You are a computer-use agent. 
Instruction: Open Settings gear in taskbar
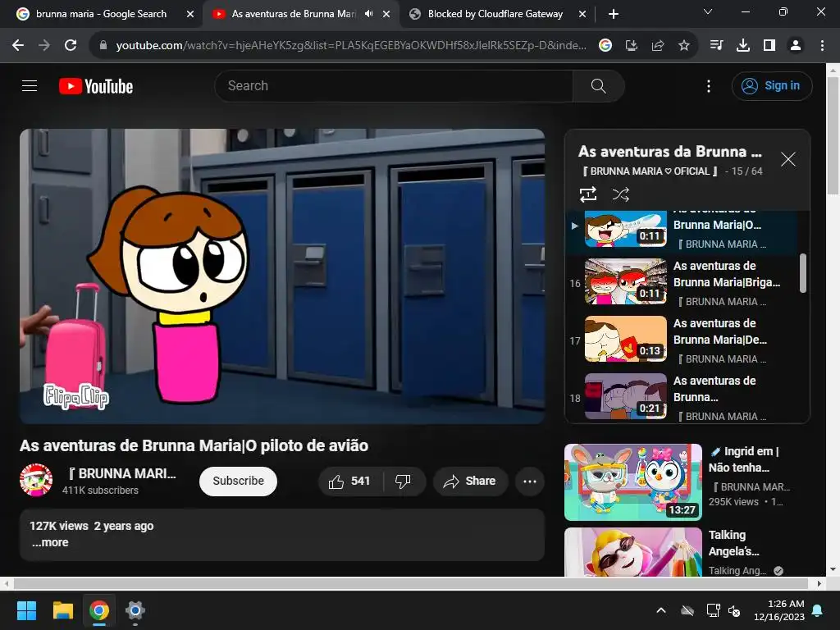pos(135,610)
